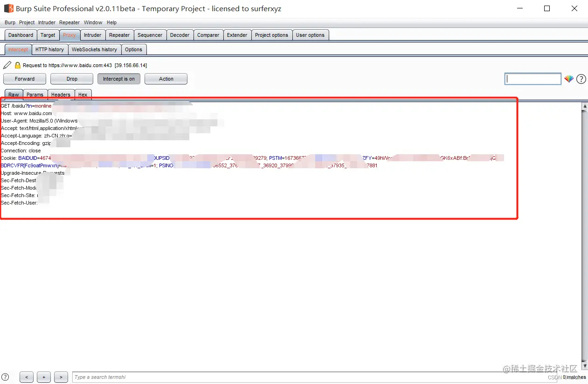Open the Window menu
This screenshot has width=588, height=384.
click(93, 22)
